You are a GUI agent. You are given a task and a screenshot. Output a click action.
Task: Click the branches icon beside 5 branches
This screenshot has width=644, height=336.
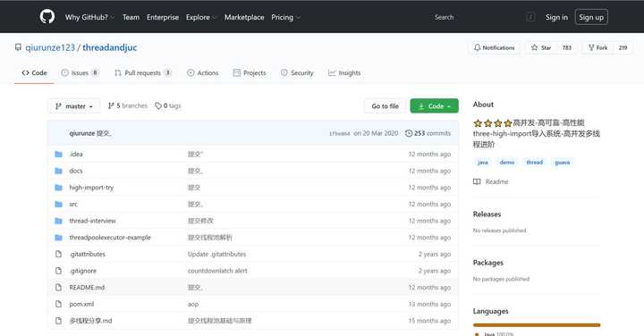pos(111,105)
